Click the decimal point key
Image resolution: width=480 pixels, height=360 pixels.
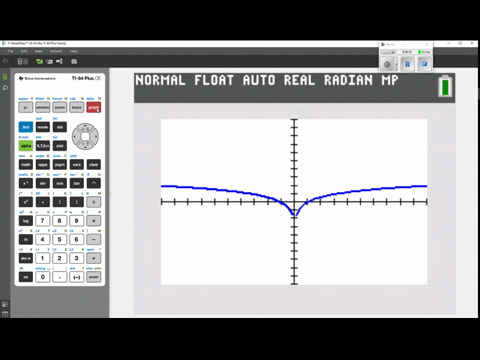60,277
